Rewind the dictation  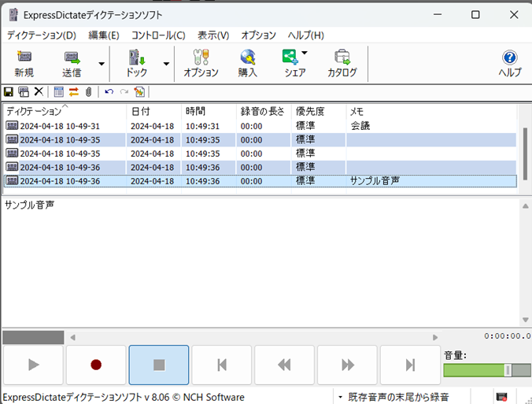[x=284, y=365]
